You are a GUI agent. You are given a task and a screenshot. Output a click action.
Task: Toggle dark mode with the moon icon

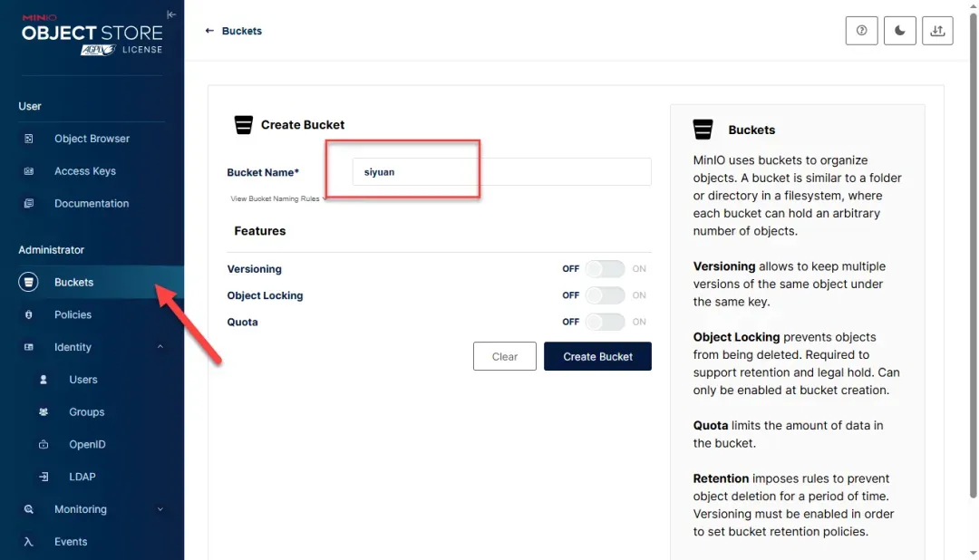[899, 31]
